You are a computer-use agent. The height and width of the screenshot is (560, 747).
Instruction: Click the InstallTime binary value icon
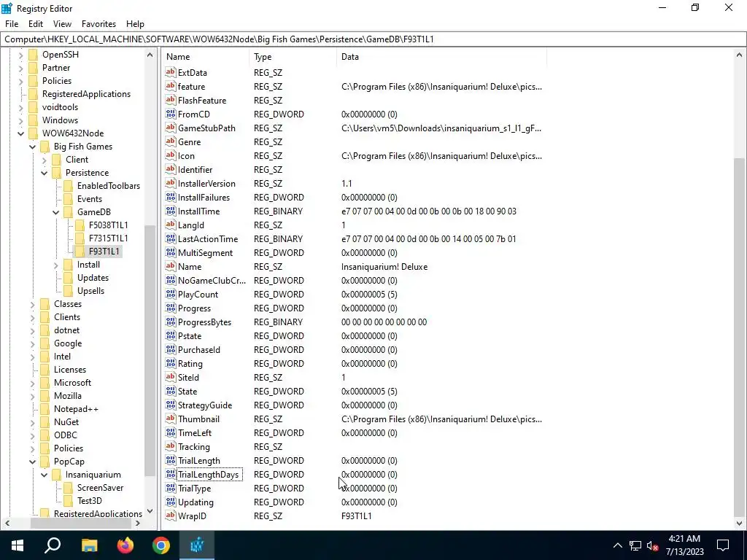[171, 211]
